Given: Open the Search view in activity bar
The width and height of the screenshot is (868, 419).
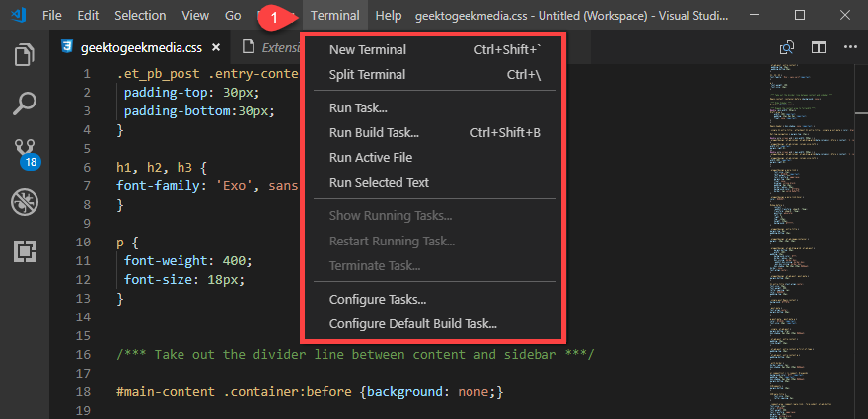Looking at the screenshot, I should coord(25,103).
